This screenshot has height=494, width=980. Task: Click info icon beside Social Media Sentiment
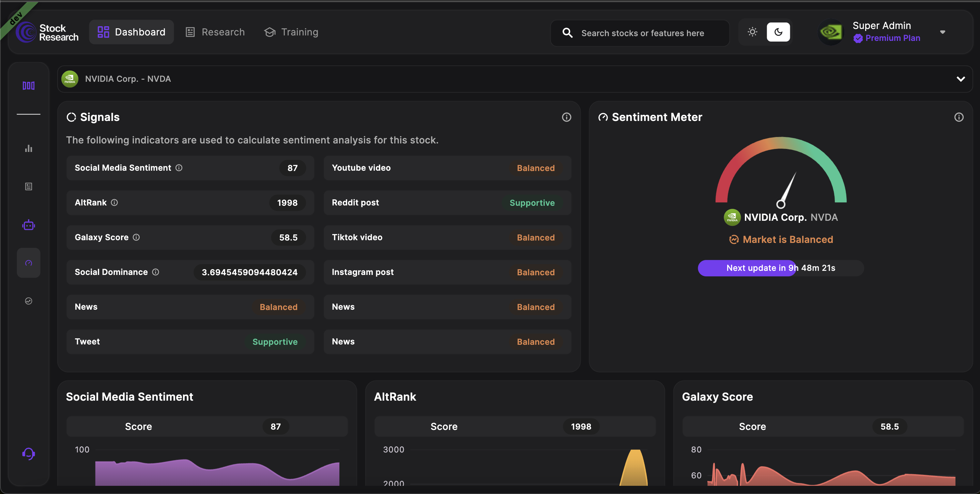click(x=179, y=168)
